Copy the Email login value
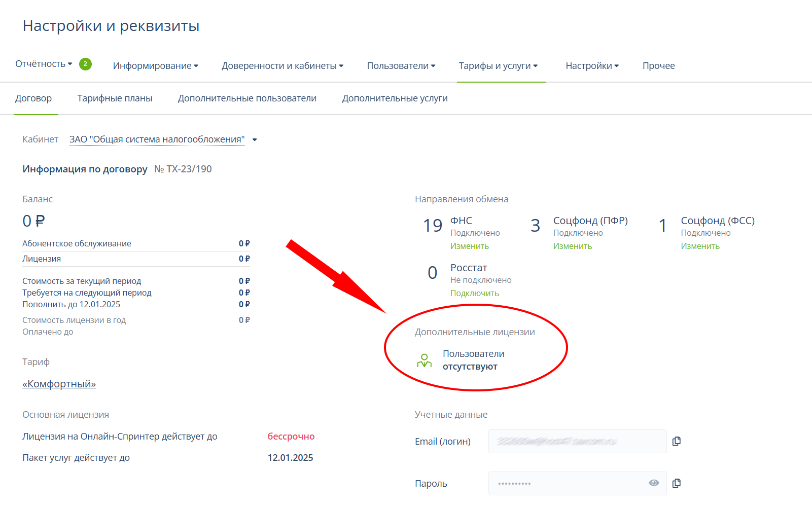This screenshot has width=812, height=507. pos(676,441)
